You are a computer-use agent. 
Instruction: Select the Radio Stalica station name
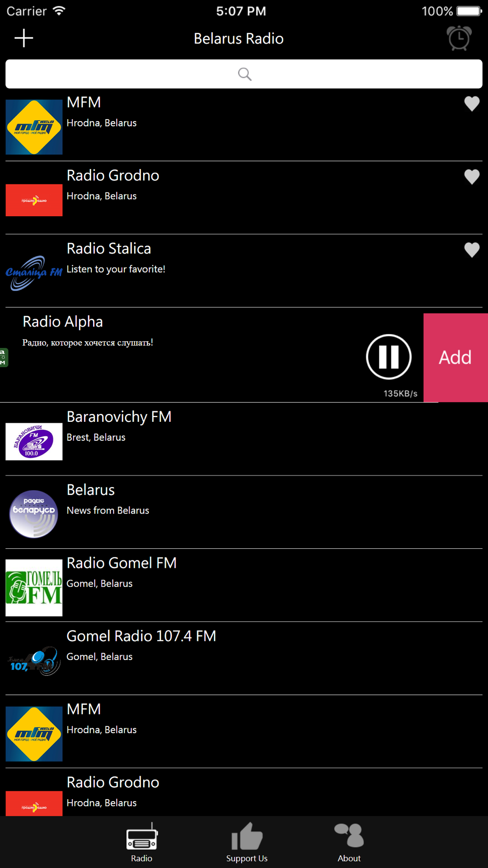[x=109, y=248]
